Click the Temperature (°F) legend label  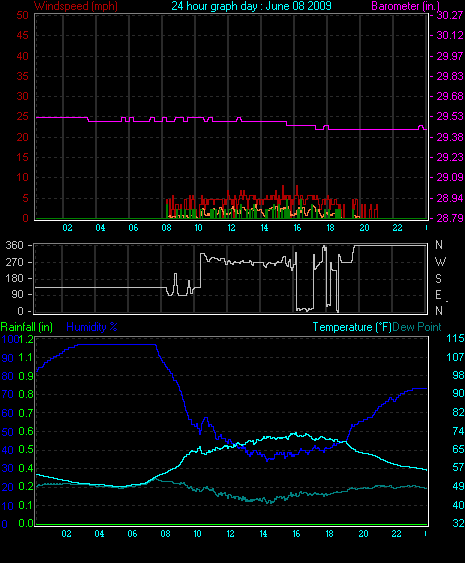pos(352,327)
